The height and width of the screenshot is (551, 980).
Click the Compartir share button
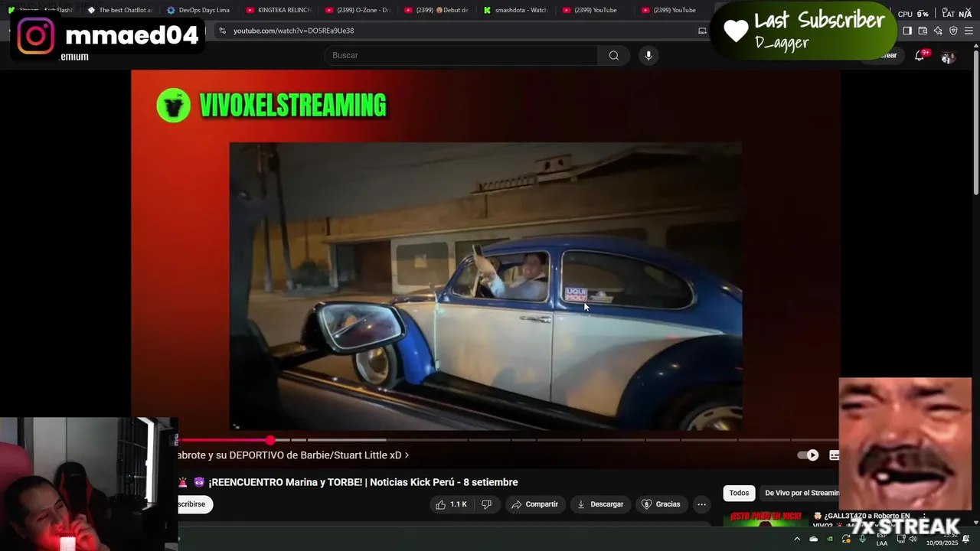[534, 504]
